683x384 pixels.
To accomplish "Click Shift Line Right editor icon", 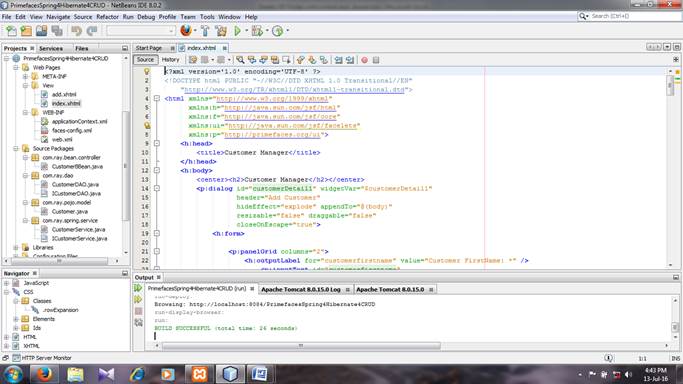I will click(x=350, y=60).
